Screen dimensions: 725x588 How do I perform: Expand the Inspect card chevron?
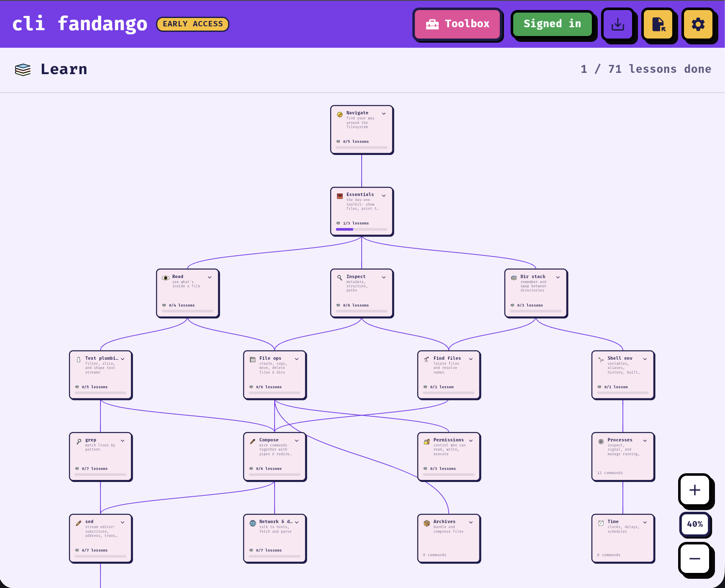click(x=384, y=277)
